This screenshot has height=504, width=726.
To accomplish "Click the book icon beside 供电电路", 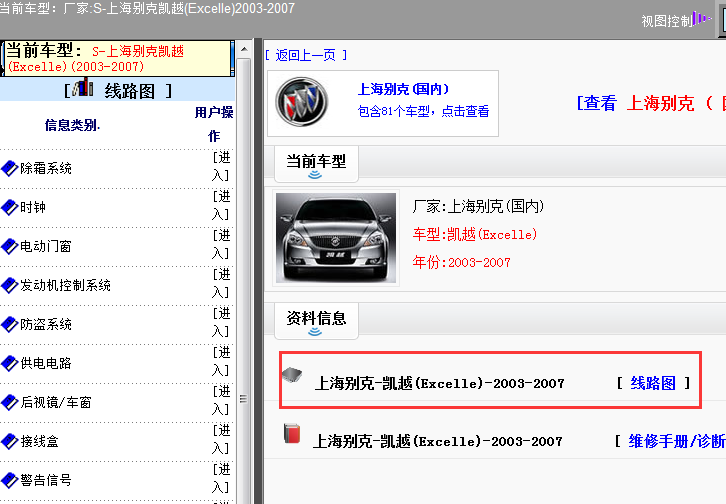I will click(9, 363).
